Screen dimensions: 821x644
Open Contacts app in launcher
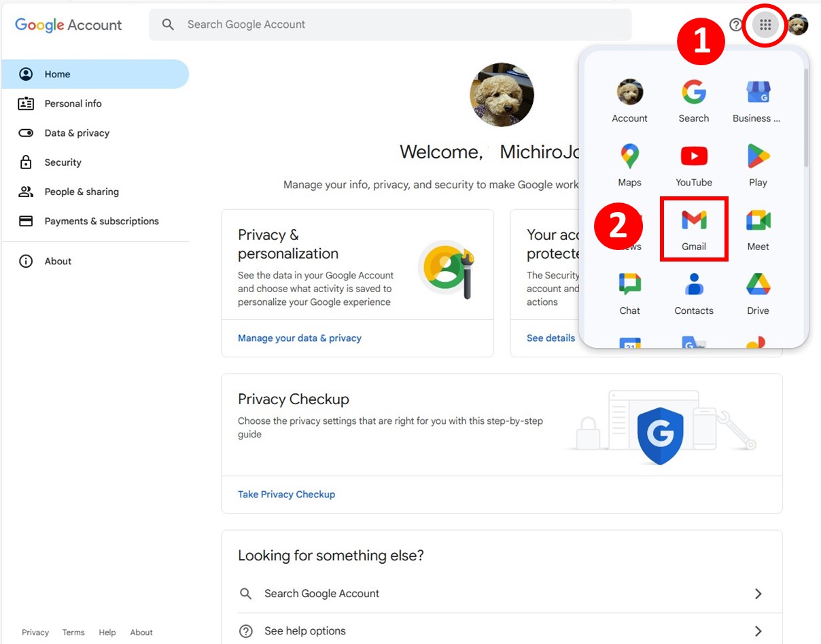point(694,294)
